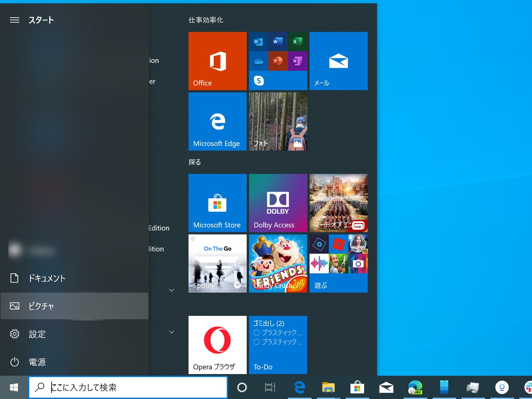532x399 pixels.
Task: Open ピクチャ pictures folder
Action: 74,306
